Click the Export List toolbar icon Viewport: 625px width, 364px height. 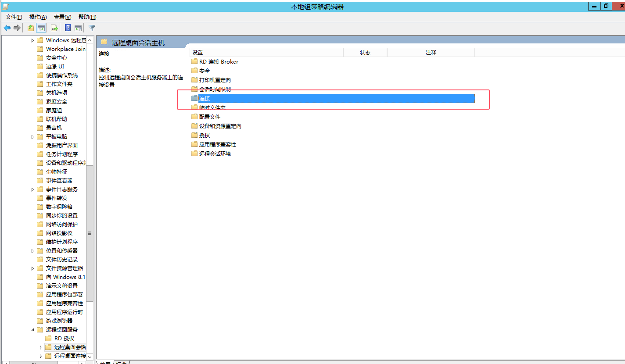[x=54, y=28]
